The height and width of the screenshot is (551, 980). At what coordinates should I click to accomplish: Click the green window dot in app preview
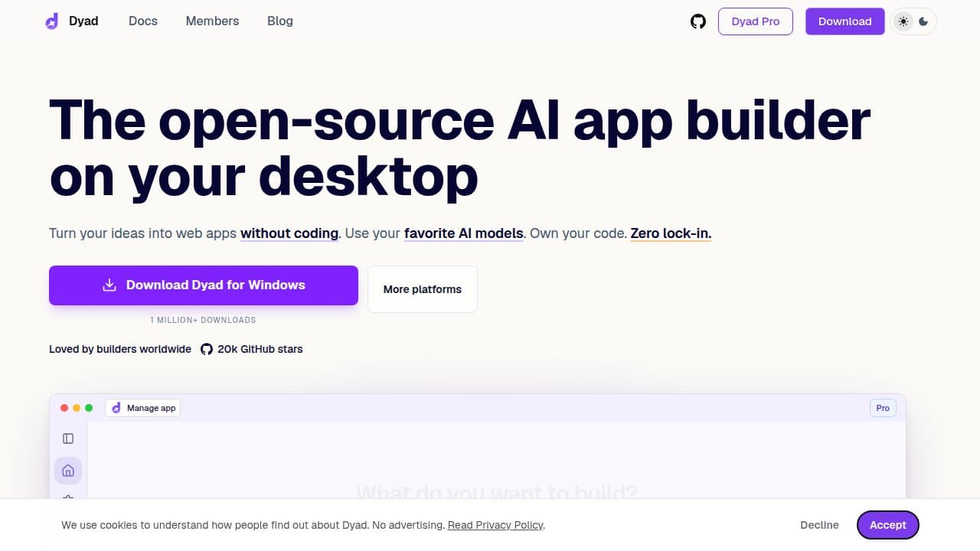89,408
